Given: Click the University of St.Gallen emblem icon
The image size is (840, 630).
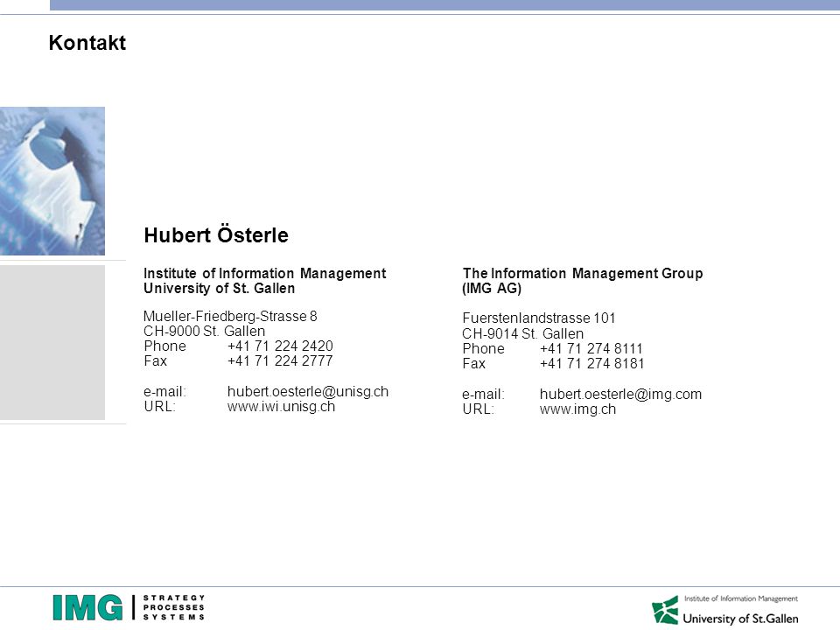Looking at the screenshot, I should [x=665, y=610].
